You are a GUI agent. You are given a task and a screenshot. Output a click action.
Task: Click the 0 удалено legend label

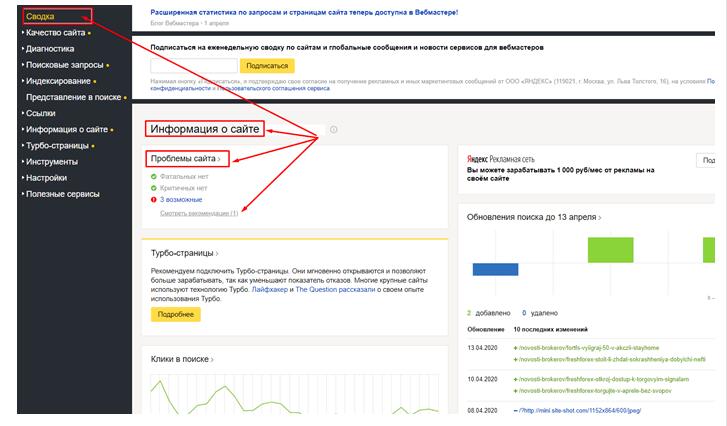(x=540, y=313)
